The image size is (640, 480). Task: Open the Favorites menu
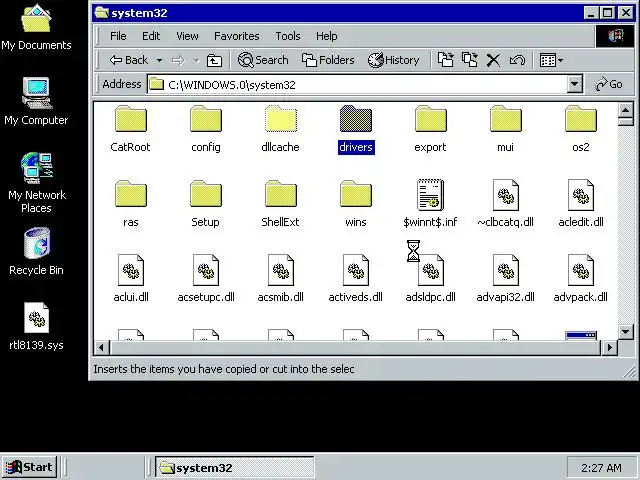[x=237, y=36]
